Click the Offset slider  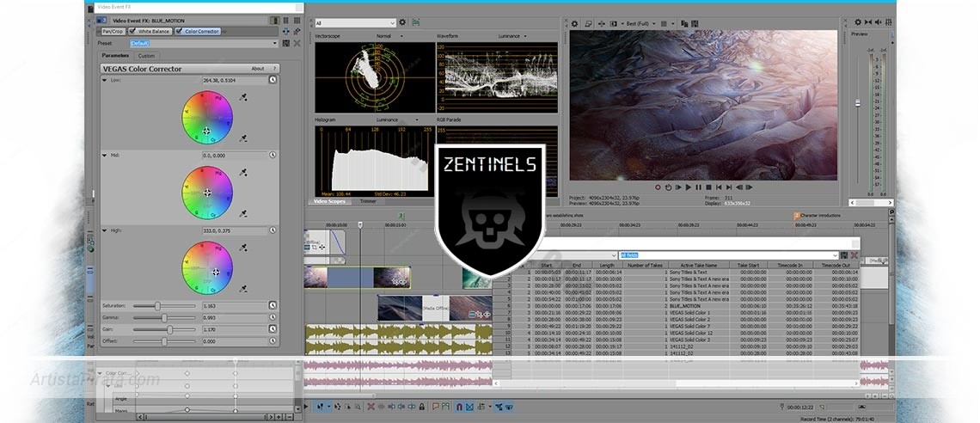click(163, 341)
